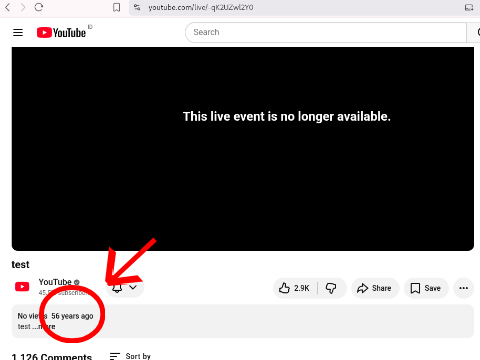480x360 pixels.
Task: Open the YouTube channel name link
Action: [55, 282]
